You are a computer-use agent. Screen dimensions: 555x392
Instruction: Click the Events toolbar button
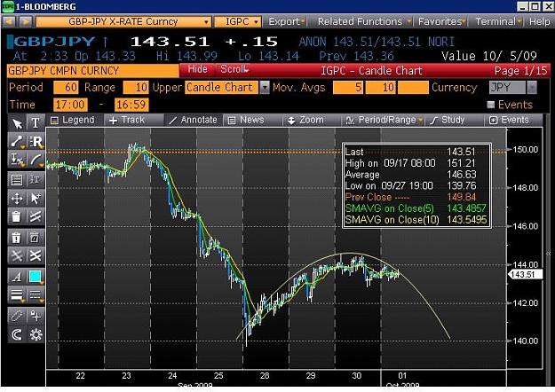[x=509, y=121]
